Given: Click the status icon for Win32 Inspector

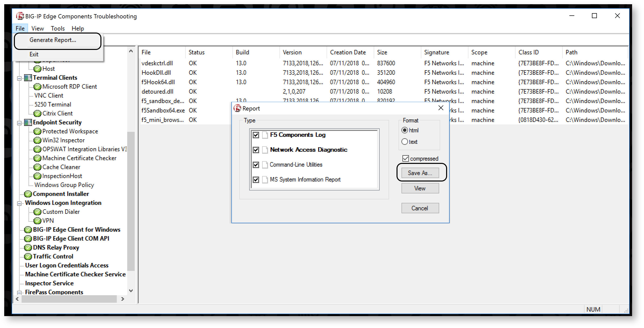Looking at the screenshot, I should pos(37,140).
